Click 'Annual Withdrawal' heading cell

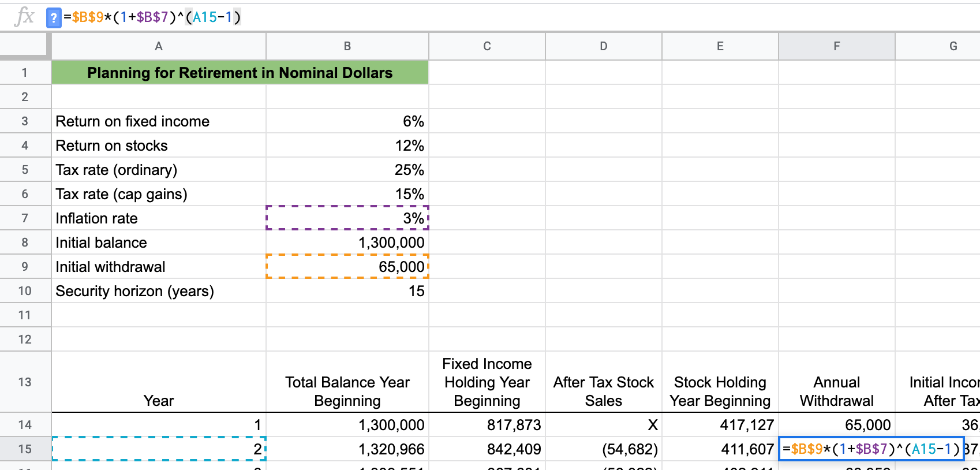point(837,382)
